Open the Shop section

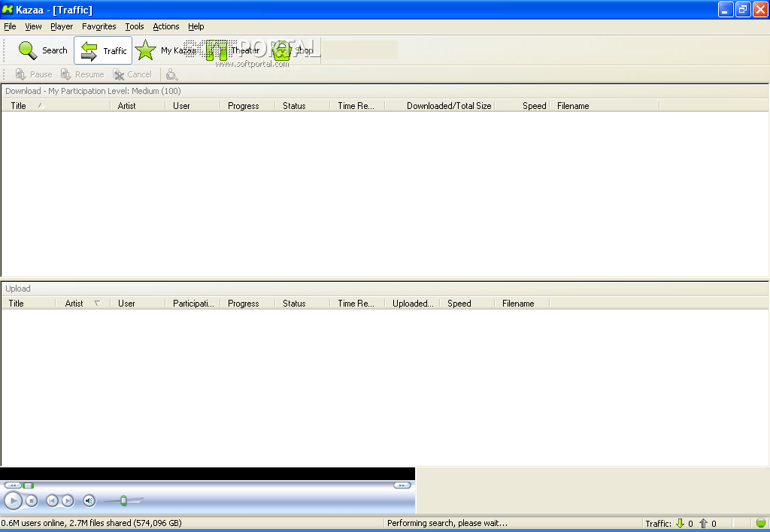293,50
